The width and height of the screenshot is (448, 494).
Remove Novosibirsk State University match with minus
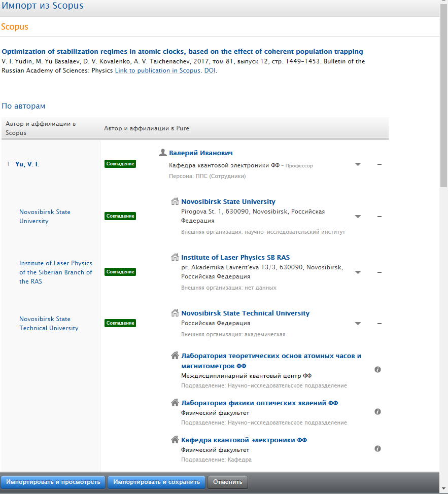[380, 217]
